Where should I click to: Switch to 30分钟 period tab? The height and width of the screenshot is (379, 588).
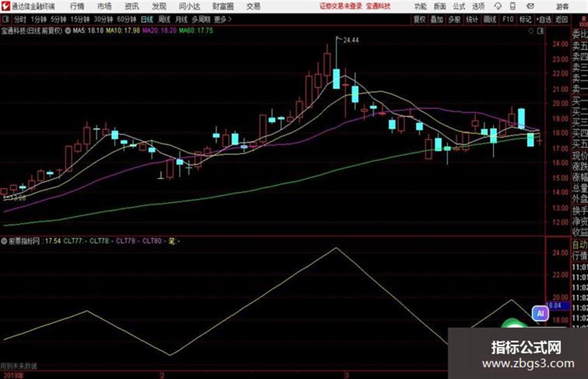(x=103, y=19)
